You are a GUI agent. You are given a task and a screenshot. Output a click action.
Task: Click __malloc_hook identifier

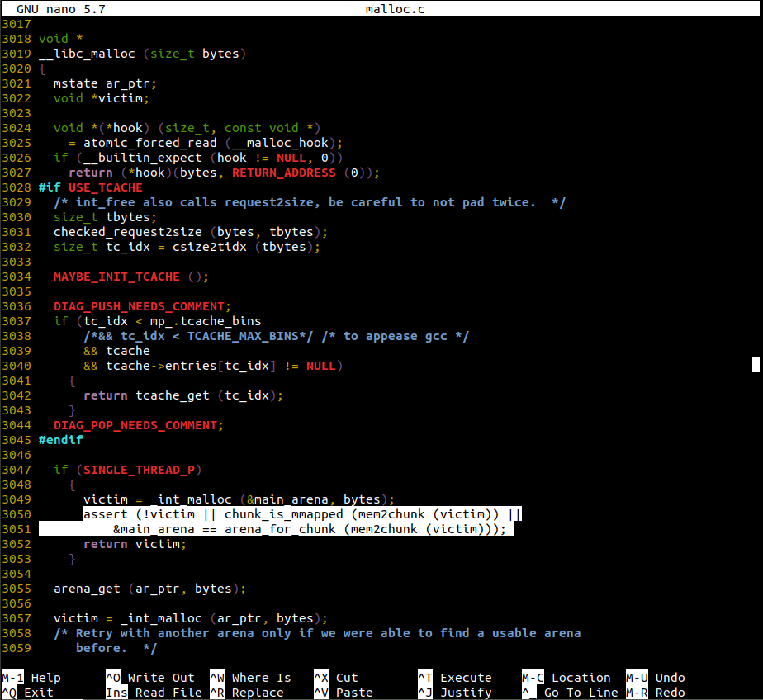(280, 143)
